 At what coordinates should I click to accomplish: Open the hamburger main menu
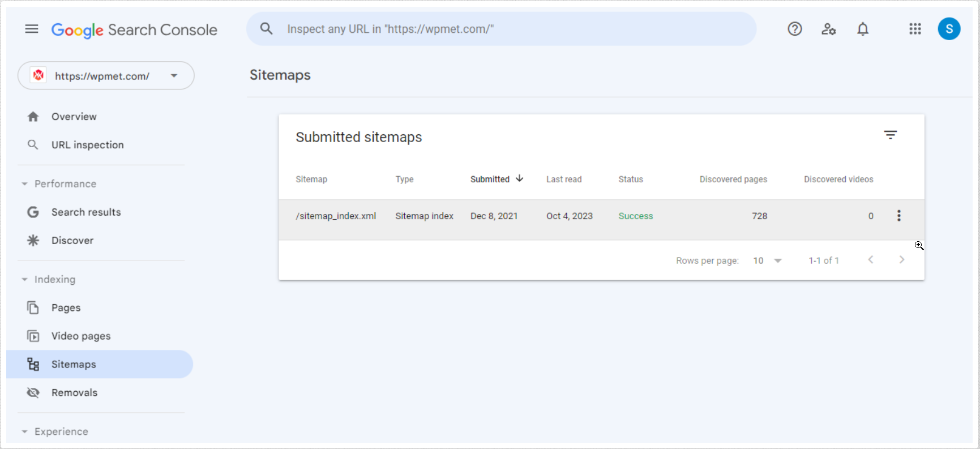point(32,29)
